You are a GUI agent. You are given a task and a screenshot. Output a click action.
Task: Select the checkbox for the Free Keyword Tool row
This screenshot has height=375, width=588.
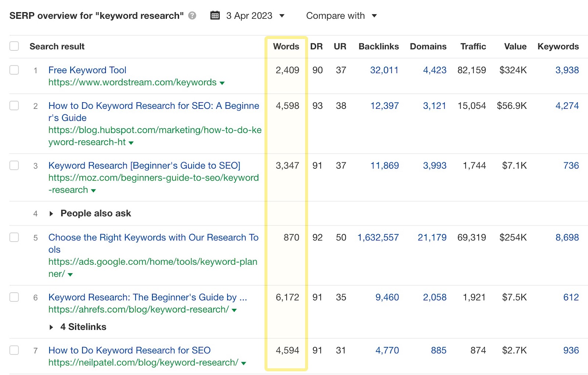pos(14,70)
